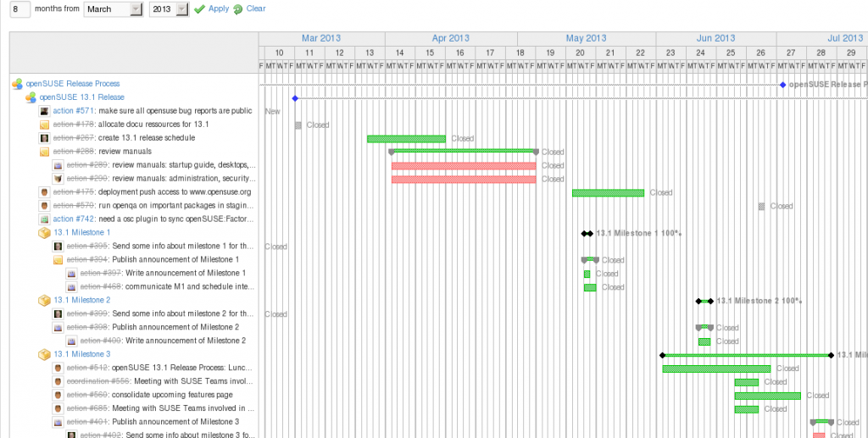Click the May 2013 month header

pos(587,38)
